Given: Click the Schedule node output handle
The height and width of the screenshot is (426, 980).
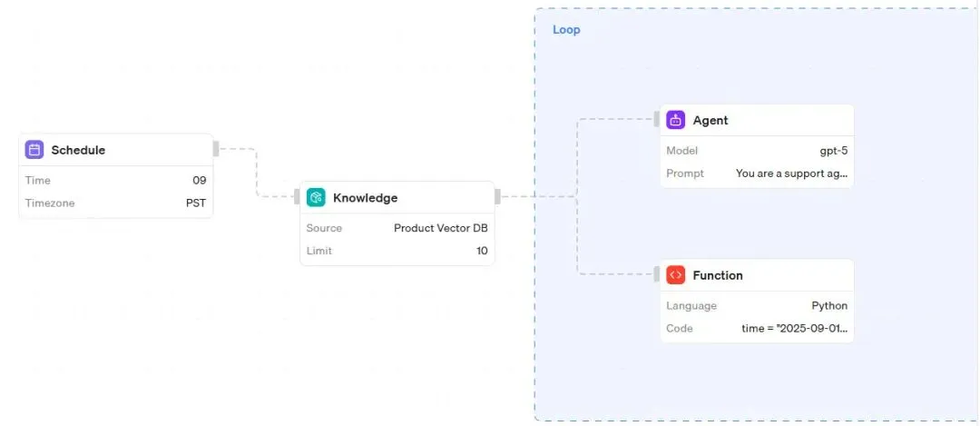Looking at the screenshot, I should 216,148.
